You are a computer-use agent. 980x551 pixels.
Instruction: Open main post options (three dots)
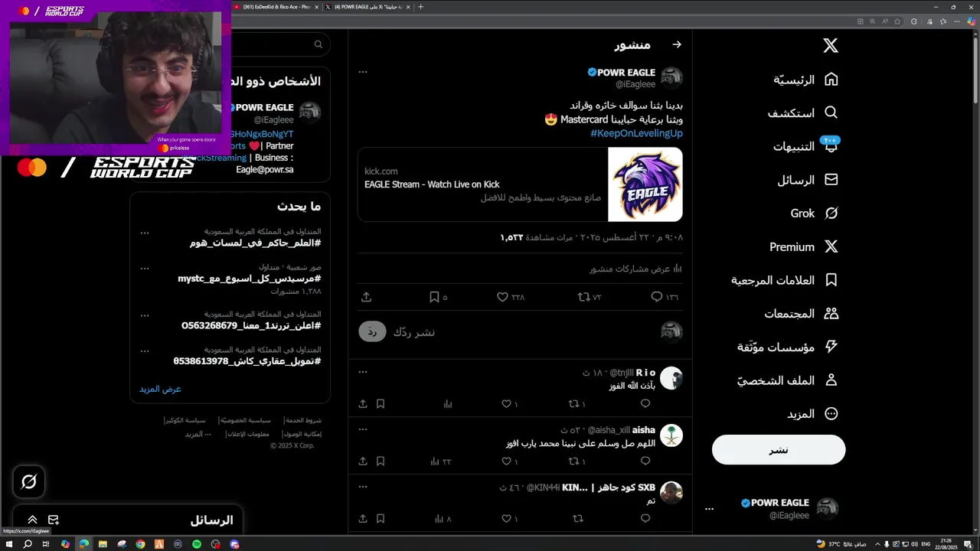click(363, 72)
